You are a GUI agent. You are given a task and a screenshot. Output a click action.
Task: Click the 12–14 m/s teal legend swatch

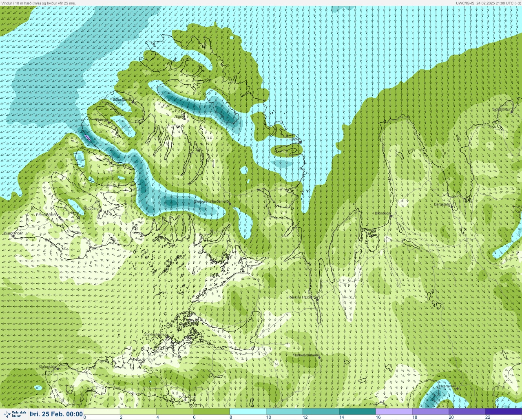pyautogui.click(x=321, y=411)
